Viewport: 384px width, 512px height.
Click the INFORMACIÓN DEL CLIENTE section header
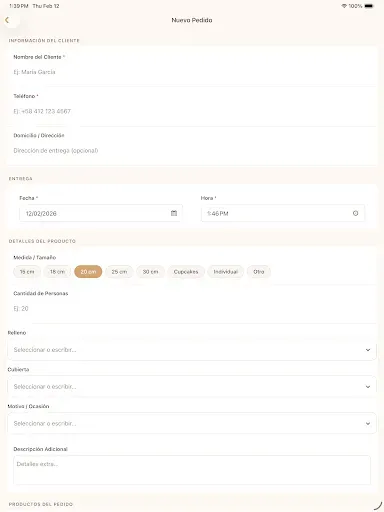[44, 41]
